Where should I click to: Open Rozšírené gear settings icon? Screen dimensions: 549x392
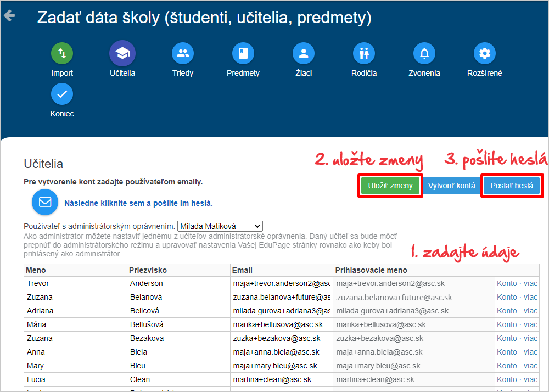click(x=485, y=53)
